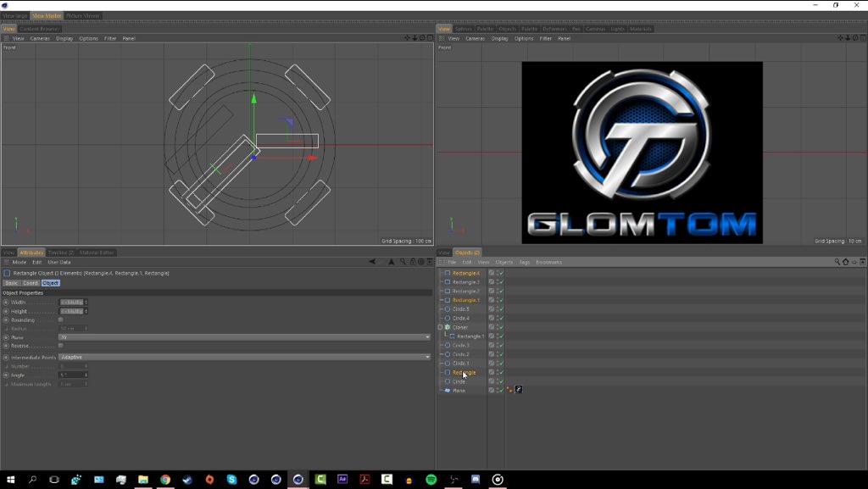
Task: Switch to the Coord tab
Action: (31, 283)
